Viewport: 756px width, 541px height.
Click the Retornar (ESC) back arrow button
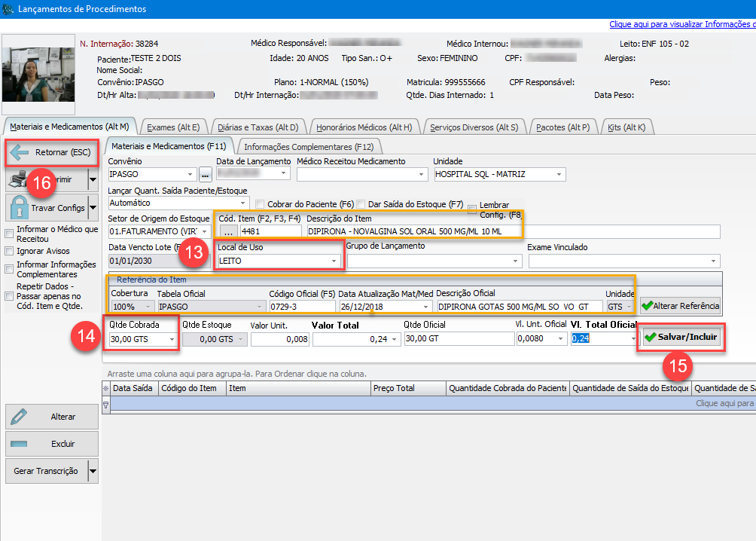(52, 153)
